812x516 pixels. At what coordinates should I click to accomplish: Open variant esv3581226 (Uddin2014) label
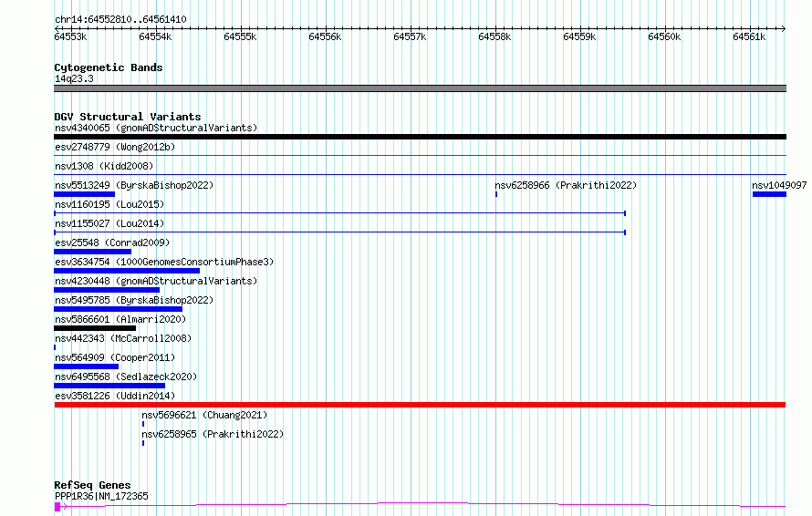(x=115, y=396)
